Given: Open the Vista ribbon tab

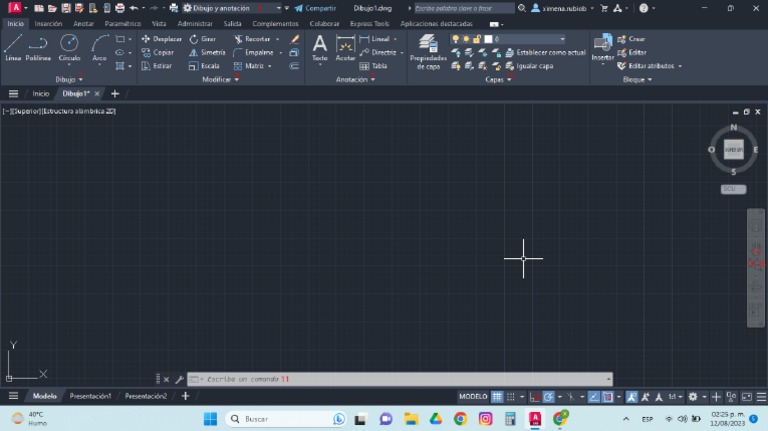Looking at the screenshot, I should point(159,24).
